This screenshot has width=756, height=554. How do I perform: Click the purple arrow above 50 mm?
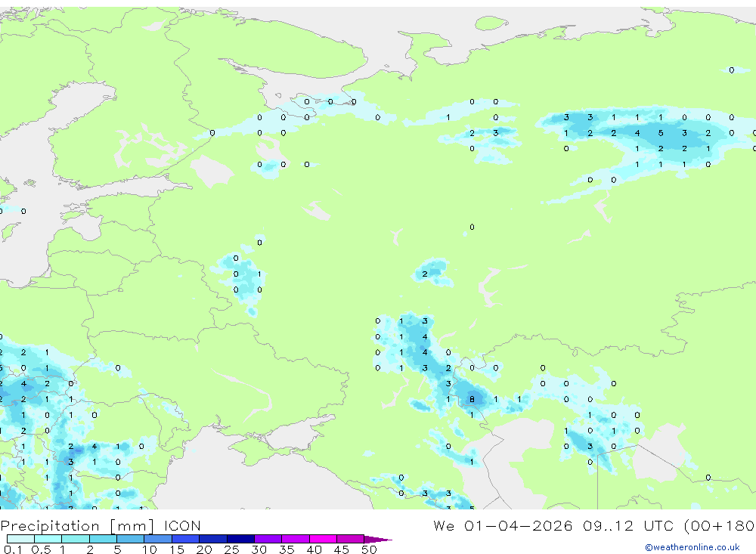coord(378,539)
